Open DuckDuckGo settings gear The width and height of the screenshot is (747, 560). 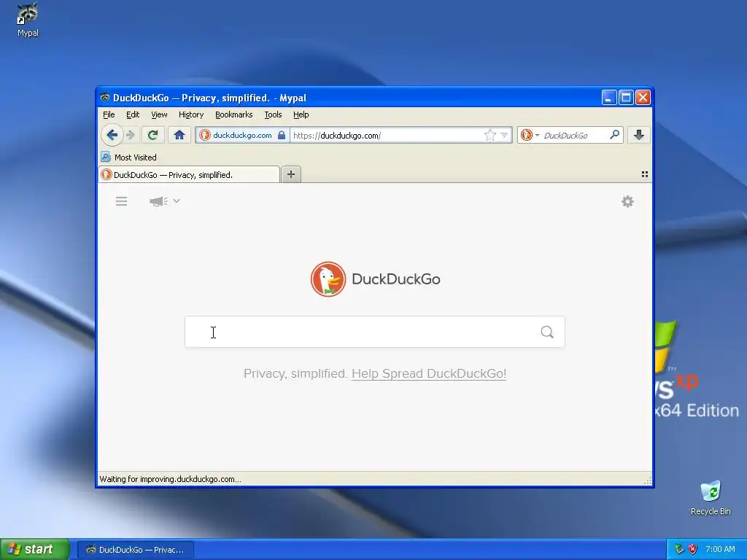(627, 201)
